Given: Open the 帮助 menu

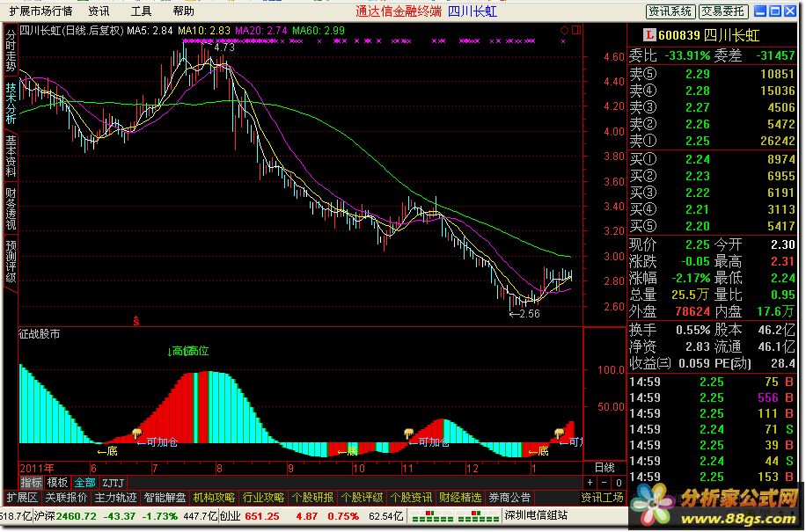Looking at the screenshot, I should [184, 11].
